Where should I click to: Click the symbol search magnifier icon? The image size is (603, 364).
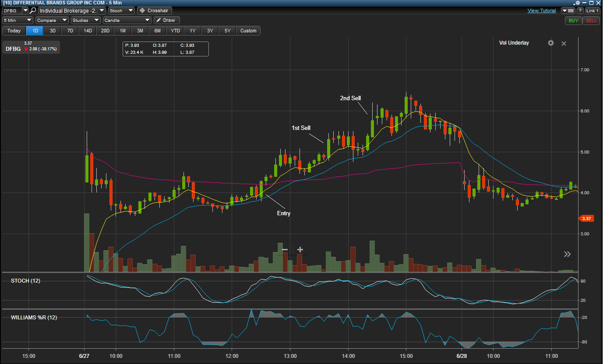pos(33,10)
